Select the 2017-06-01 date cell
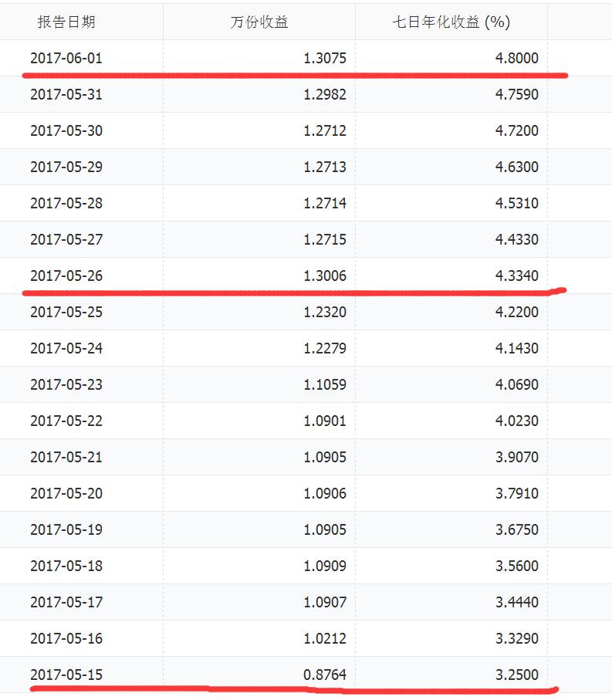This screenshot has height=700, width=612. pyautogui.click(x=66, y=58)
